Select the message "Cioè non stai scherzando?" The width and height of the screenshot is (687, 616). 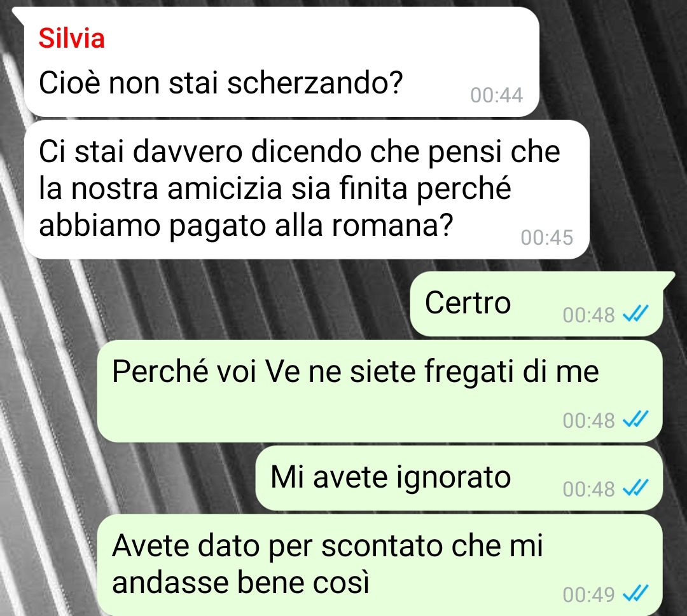pos(281,62)
